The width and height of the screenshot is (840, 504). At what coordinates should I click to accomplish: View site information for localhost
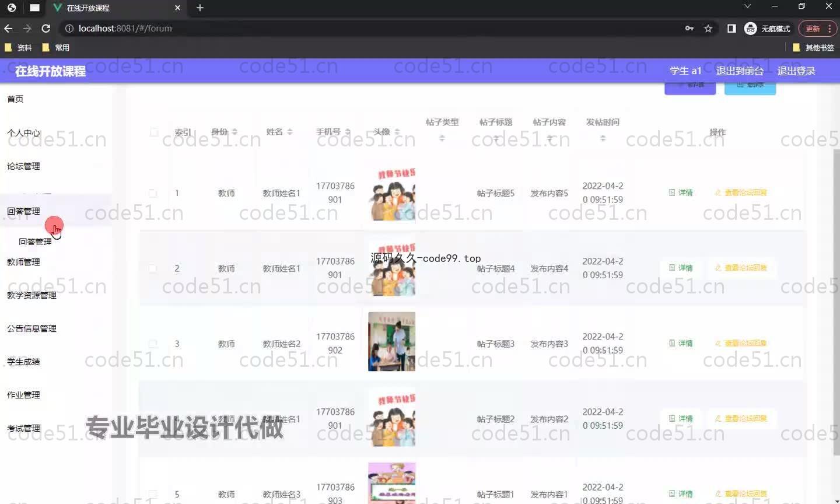tap(69, 28)
